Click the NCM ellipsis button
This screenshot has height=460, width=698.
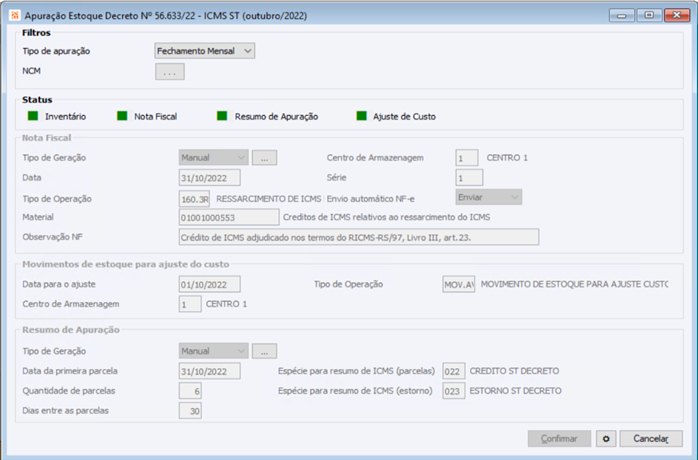coord(170,72)
